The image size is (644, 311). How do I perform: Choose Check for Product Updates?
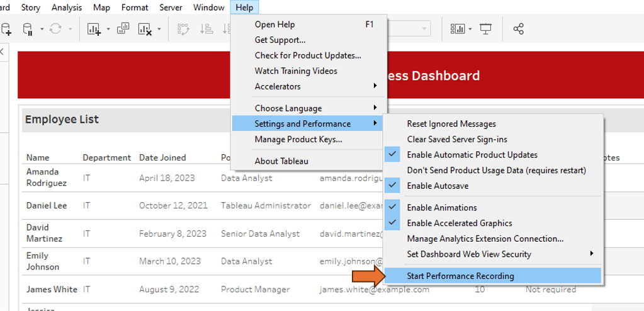308,55
